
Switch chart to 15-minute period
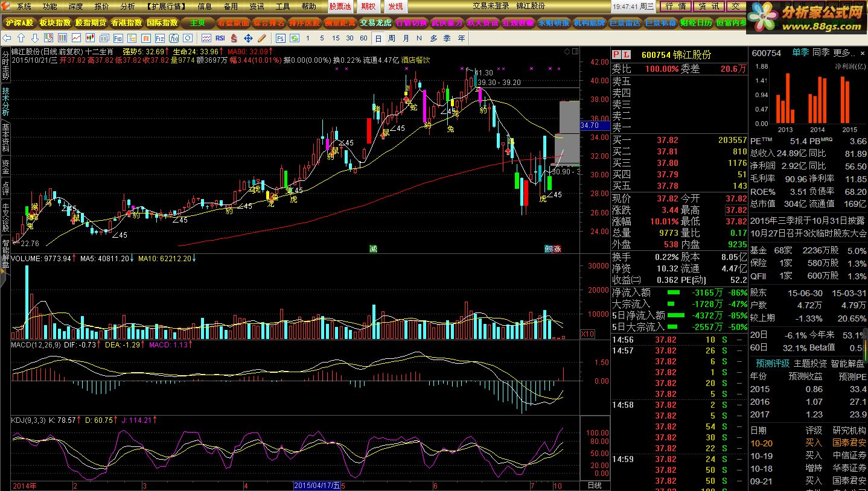(336, 38)
